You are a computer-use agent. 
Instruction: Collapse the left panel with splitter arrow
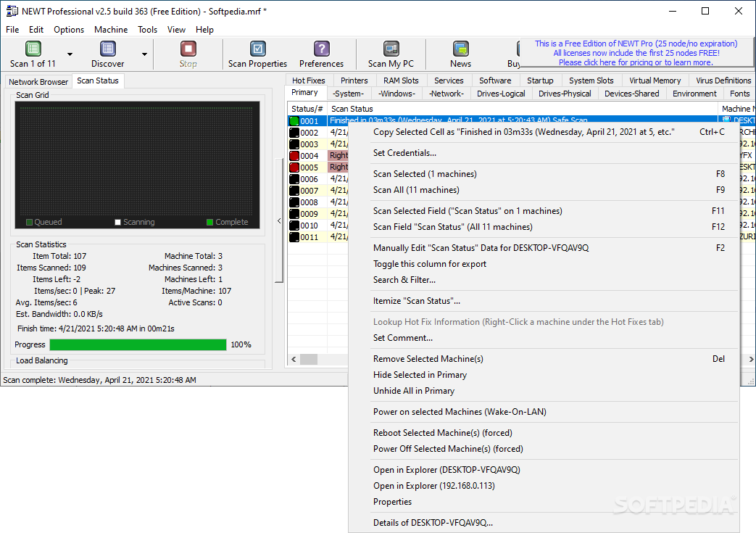tap(279, 221)
